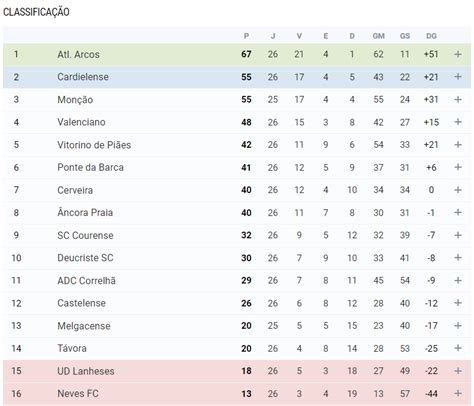Screen dimensions: 474x406
Task: Open the Melgacense team link
Action: pyautogui.click(x=84, y=326)
